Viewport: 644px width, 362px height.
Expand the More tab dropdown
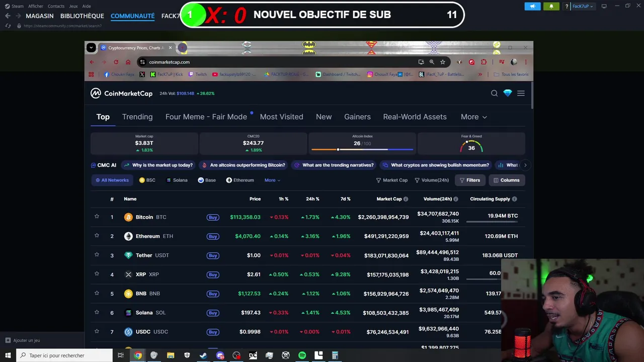point(474,117)
